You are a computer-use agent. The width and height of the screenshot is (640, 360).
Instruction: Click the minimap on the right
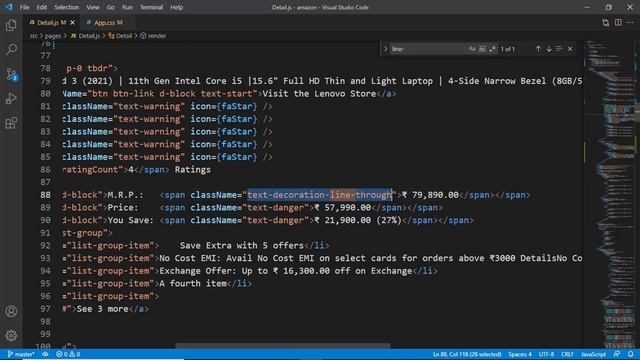point(610,194)
